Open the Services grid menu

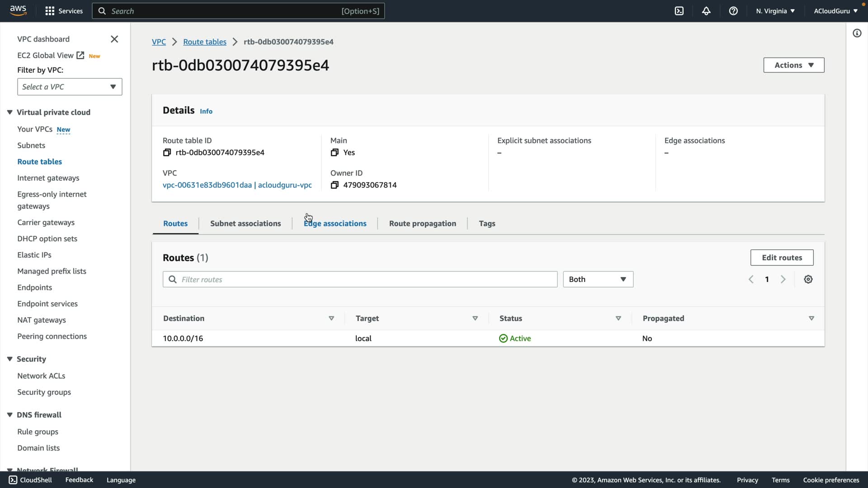tap(50, 11)
